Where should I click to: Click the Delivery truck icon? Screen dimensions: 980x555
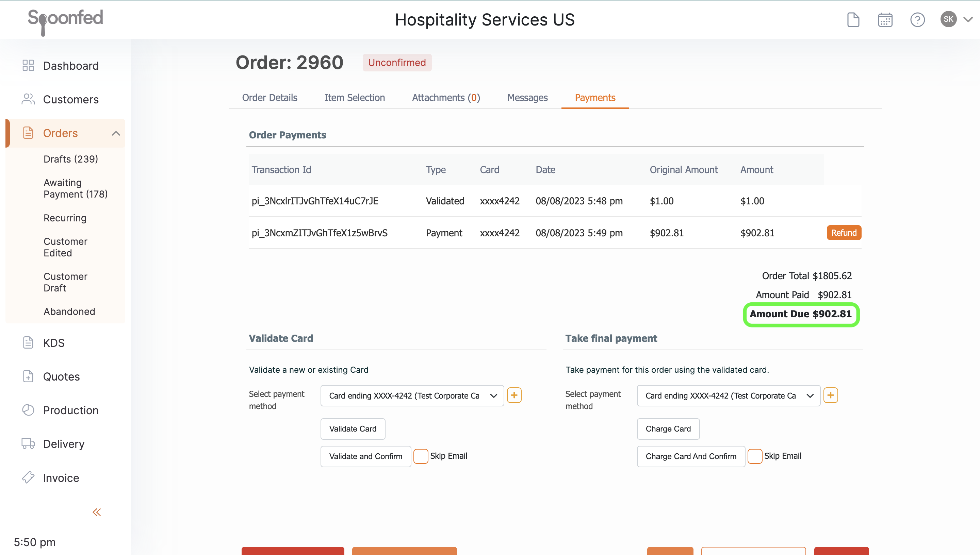tap(28, 444)
